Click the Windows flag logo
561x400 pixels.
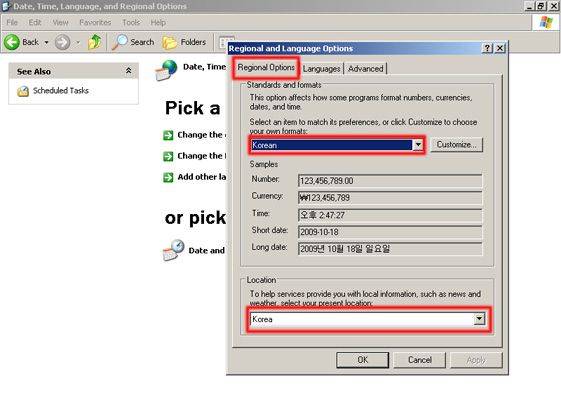pyautogui.click(x=546, y=22)
